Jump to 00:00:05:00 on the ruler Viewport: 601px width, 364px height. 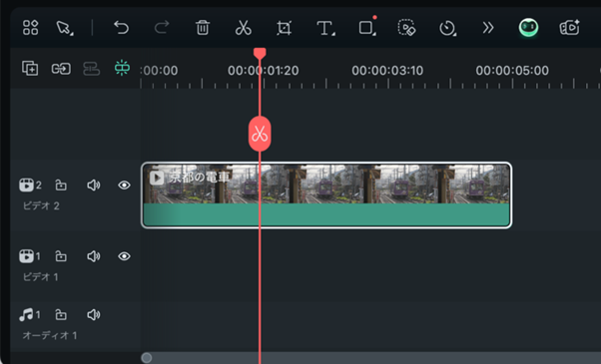tap(512, 71)
